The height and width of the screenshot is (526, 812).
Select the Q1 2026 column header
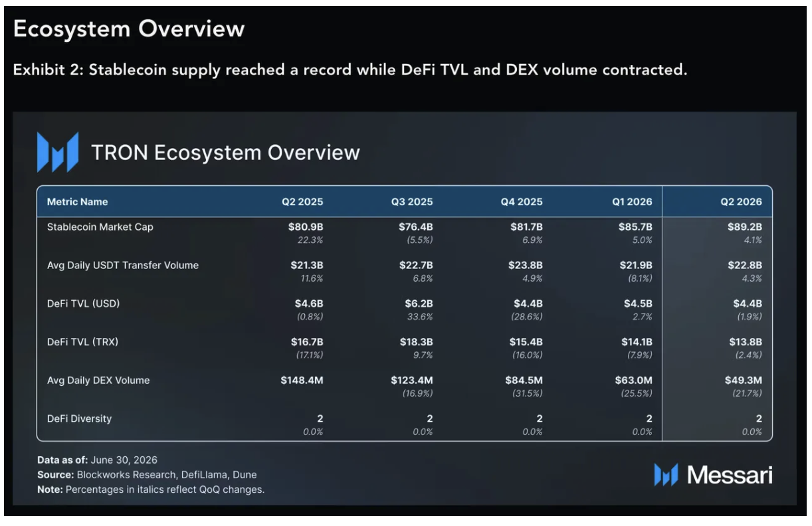coord(632,202)
